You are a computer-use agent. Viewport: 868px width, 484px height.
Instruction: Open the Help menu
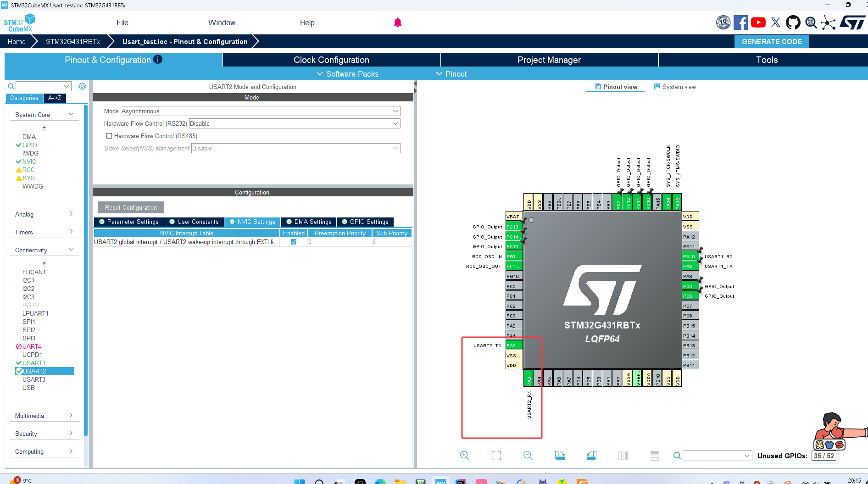(307, 22)
